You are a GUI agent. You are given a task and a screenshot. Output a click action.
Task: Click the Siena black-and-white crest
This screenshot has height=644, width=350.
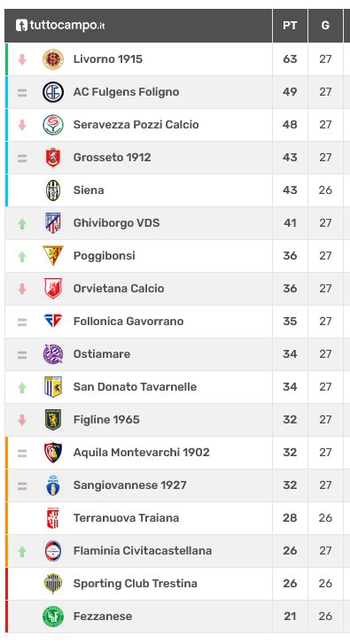pos(53,190)
